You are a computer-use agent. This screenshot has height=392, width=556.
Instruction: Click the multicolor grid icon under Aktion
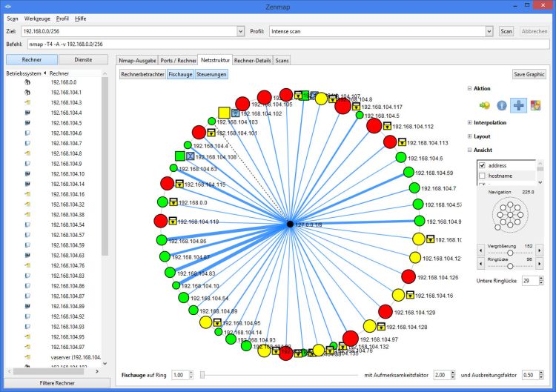click(x=535, y=105)
